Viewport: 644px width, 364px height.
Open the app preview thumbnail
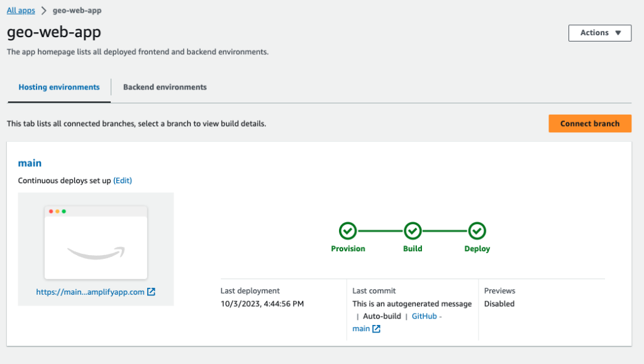click(x=96, y=242)
